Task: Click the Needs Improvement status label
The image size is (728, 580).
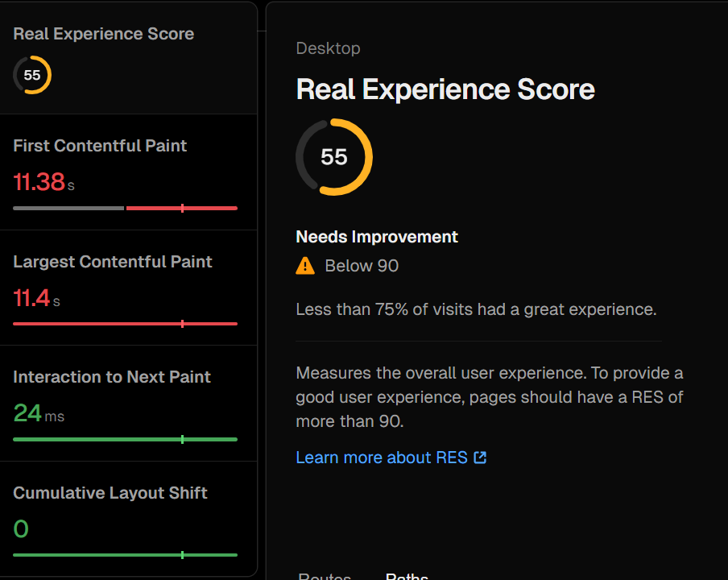Action: click(x=377, y=237)
